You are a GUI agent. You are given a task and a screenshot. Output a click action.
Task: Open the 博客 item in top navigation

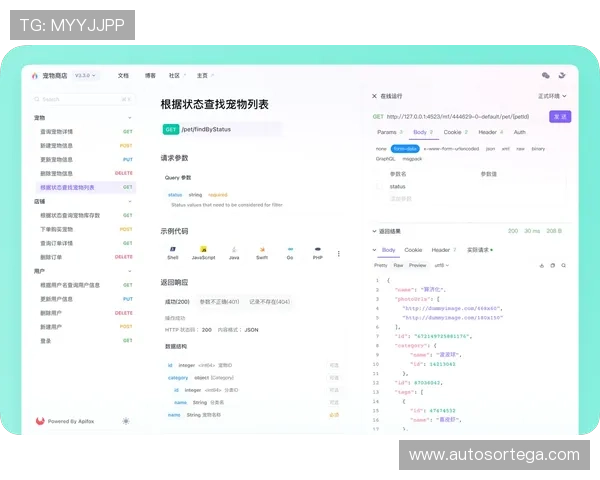tap(150, 76)
